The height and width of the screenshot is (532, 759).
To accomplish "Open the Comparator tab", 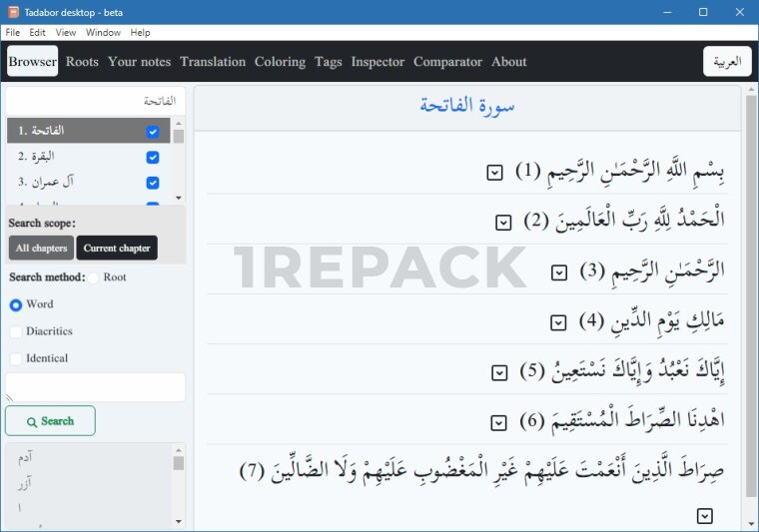I will click(x=447, y=62).
